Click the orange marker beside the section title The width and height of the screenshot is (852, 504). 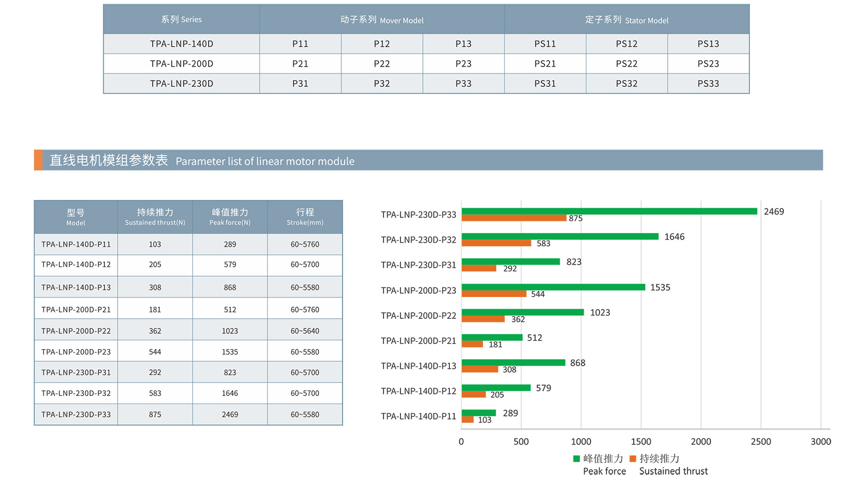click(x=38, y=160)
